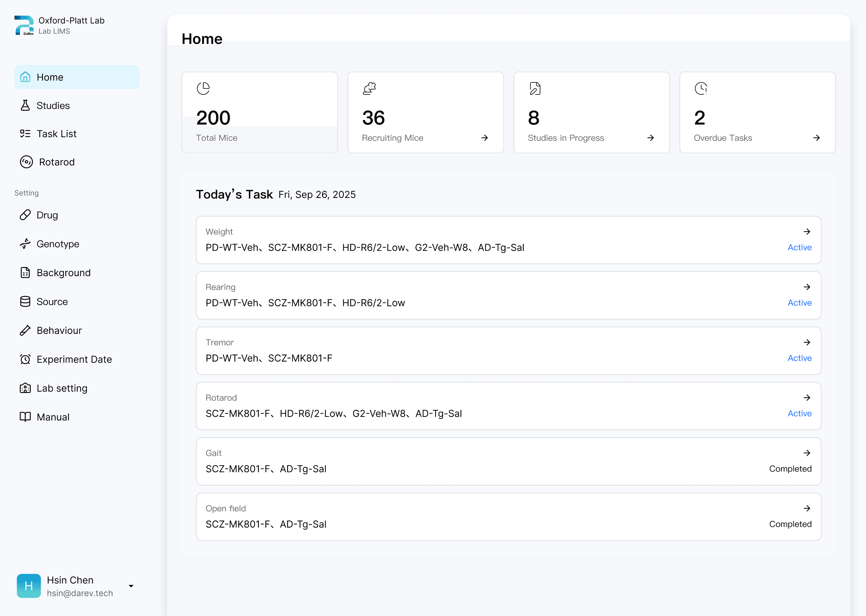This screenshot has width=866, height=616.
Task: Click the Rotarod circular icon
Action: coord(26,162)
